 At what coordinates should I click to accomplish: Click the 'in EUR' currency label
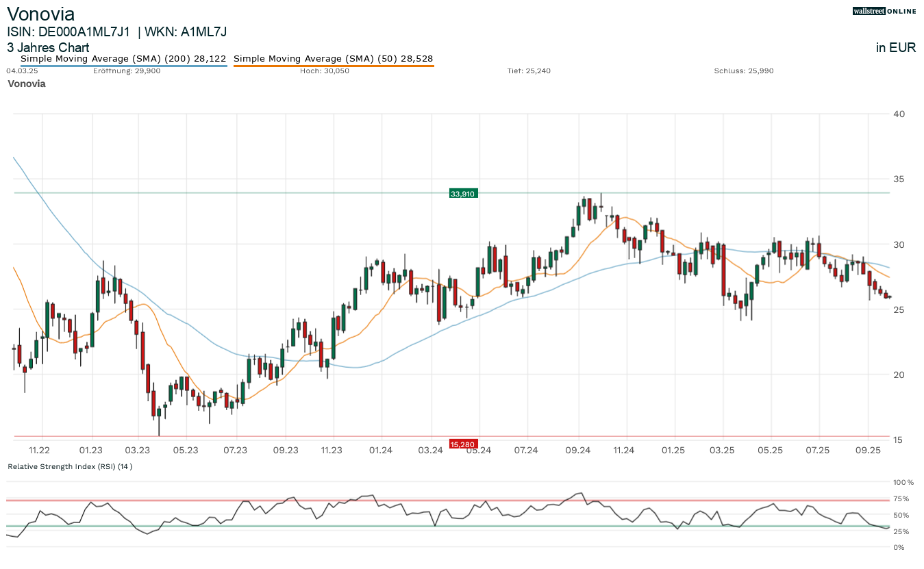click(x=896, y=47)
